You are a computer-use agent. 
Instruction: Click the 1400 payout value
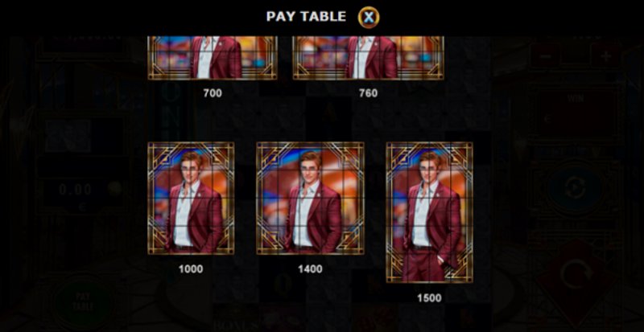click(310, 269)
